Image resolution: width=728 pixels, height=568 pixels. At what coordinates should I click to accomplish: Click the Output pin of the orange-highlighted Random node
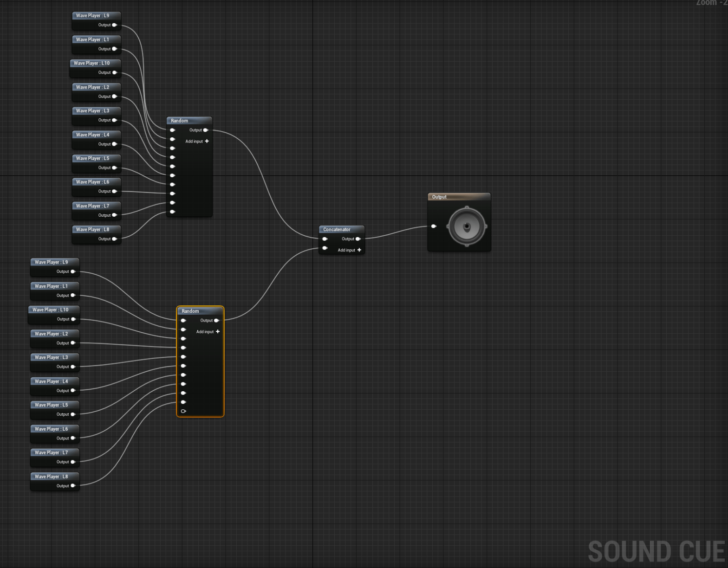click(x=216, y=321)
